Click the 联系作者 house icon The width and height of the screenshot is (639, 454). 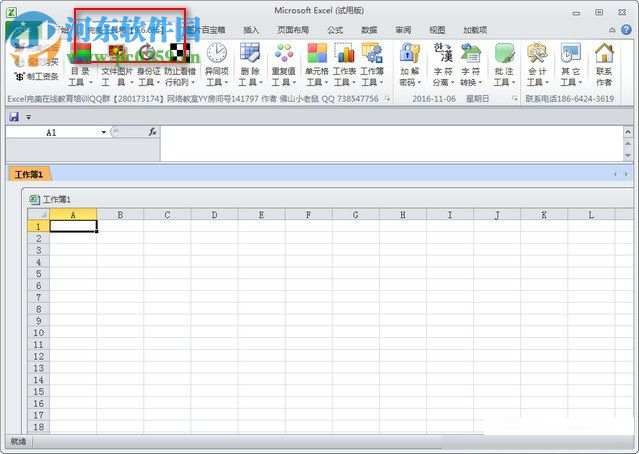[x=604, y=53]
